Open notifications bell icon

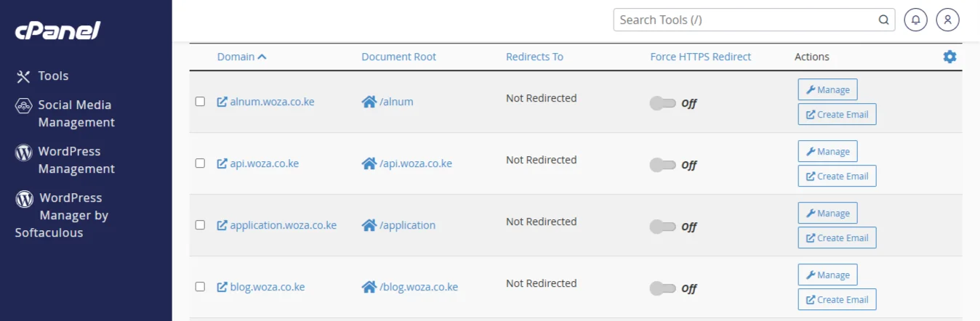tap(916, 20)
